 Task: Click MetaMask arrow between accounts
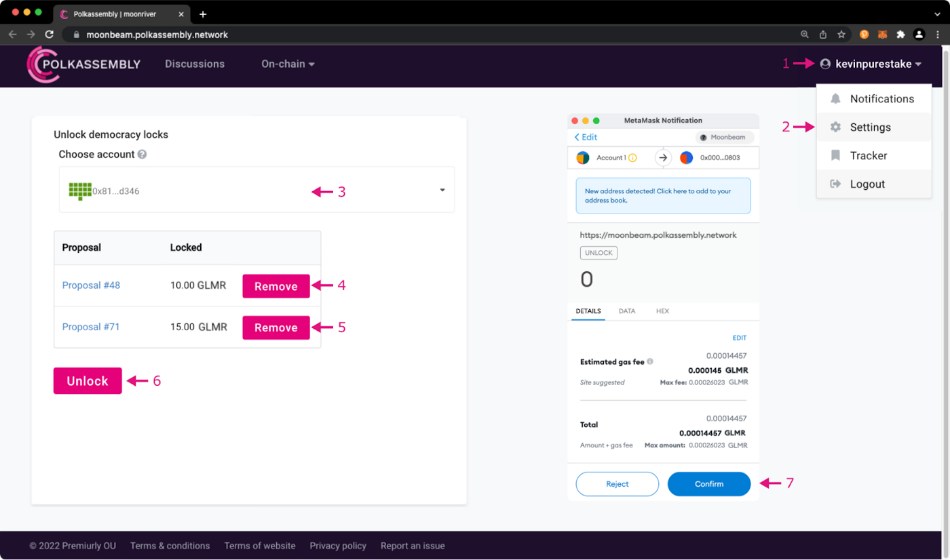pyautogui.click(x=663, y=158)
